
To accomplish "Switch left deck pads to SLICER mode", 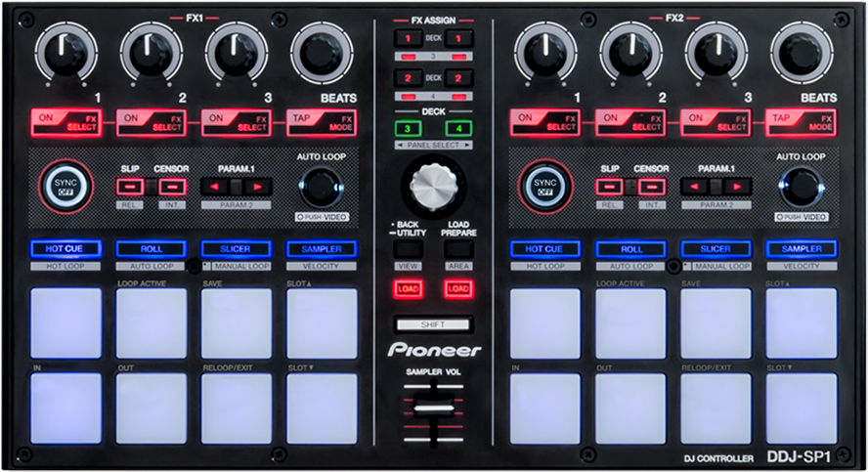I will pos(237,249).
